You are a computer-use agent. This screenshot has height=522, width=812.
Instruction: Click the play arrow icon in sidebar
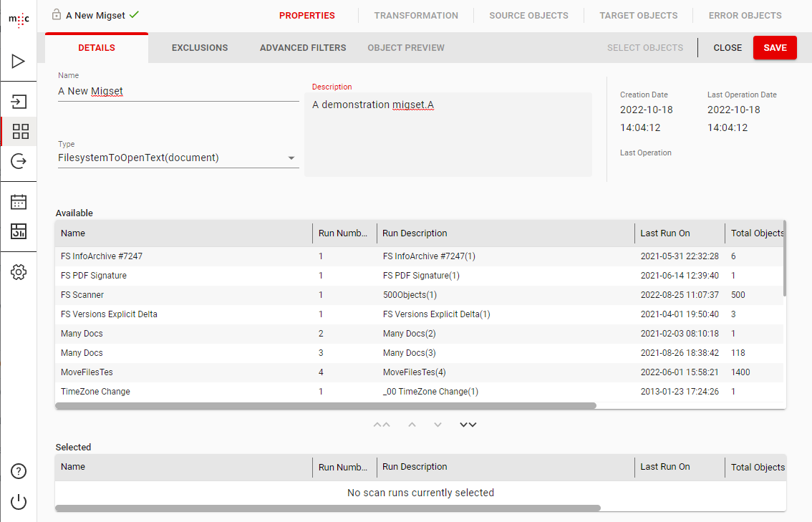(x=19, y=62)
